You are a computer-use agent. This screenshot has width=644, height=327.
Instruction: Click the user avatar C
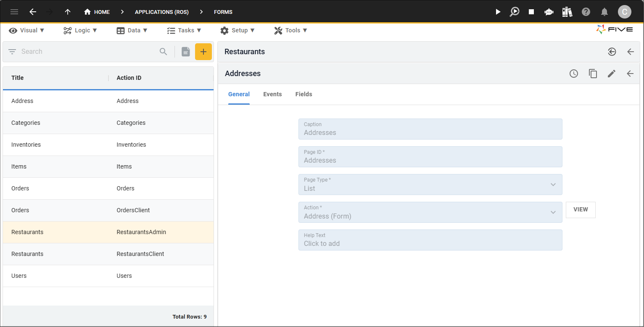(x=625, y=12)
